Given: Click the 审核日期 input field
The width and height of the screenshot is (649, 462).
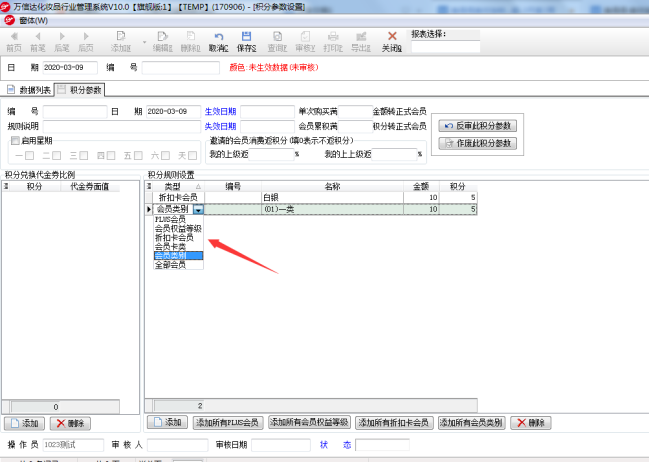Looking at the screenshot, I should [x=281, y=445].
